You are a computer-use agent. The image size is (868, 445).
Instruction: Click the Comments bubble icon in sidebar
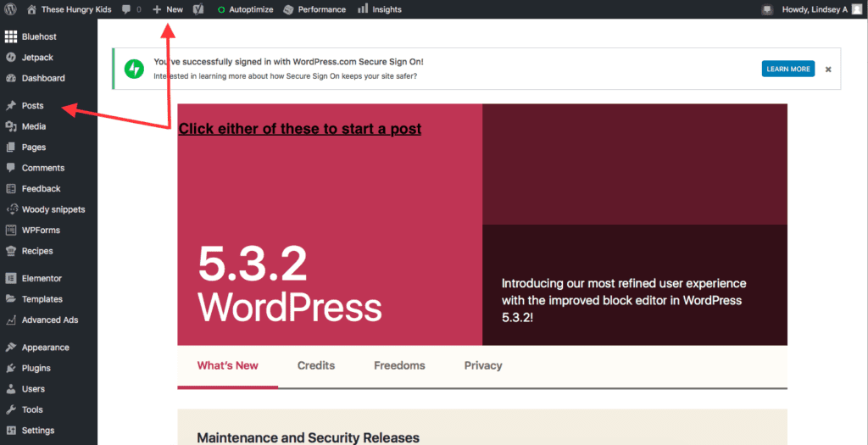pos(10,168)
